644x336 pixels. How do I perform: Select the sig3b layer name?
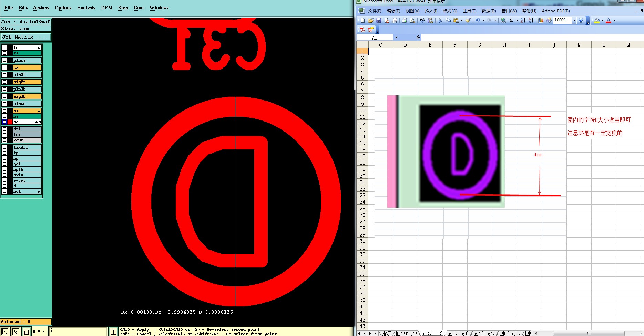(27, 96)
